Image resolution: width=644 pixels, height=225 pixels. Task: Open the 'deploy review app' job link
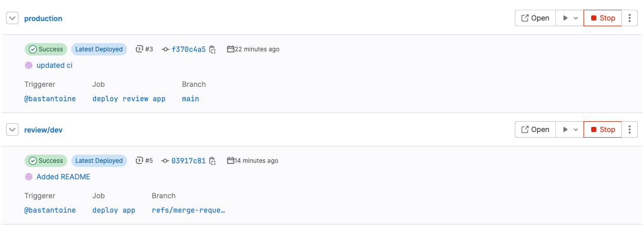129,99
